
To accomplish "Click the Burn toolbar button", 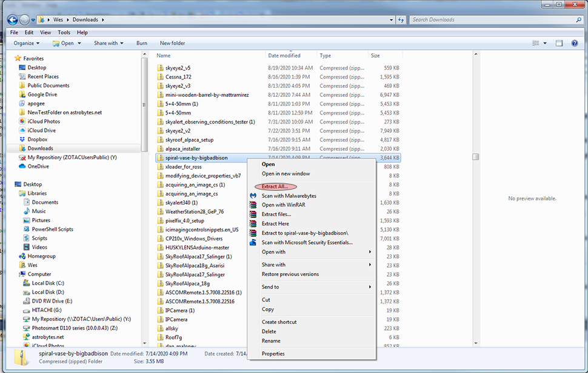I will (x=141, y=44).
